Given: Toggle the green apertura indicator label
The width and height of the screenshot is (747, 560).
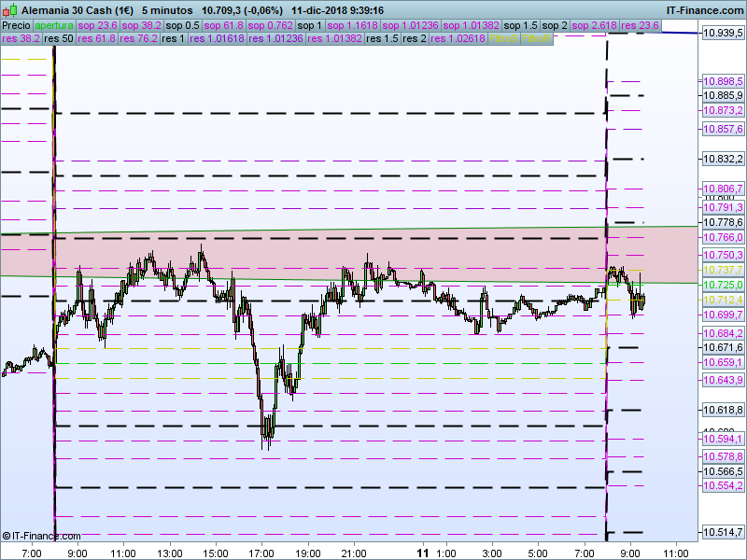Looking at the screenshot, I should pyautogui.click(x=55, y=26).
